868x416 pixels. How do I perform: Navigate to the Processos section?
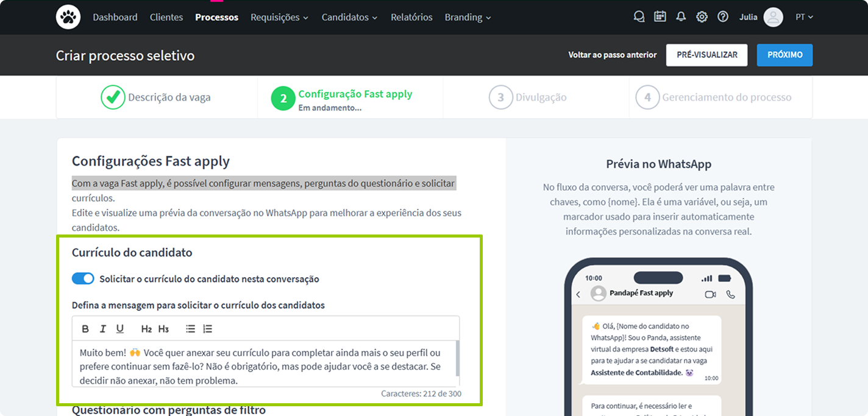point(216,17)
